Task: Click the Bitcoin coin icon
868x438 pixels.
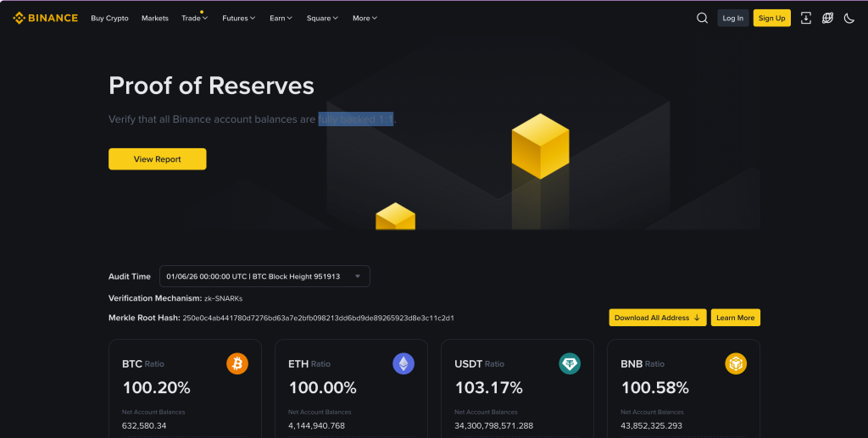Action: pyautogui.click(x=237, y=364)
